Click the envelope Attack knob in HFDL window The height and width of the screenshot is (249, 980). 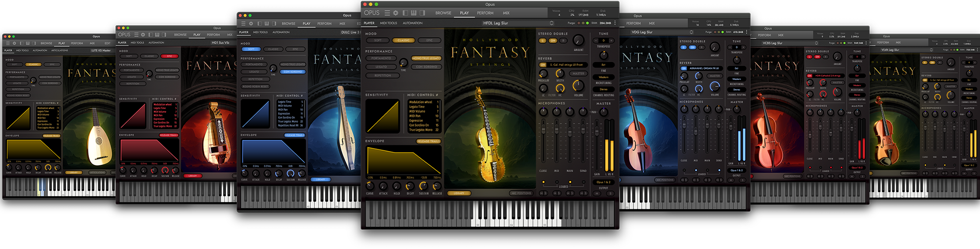point(383,186)
